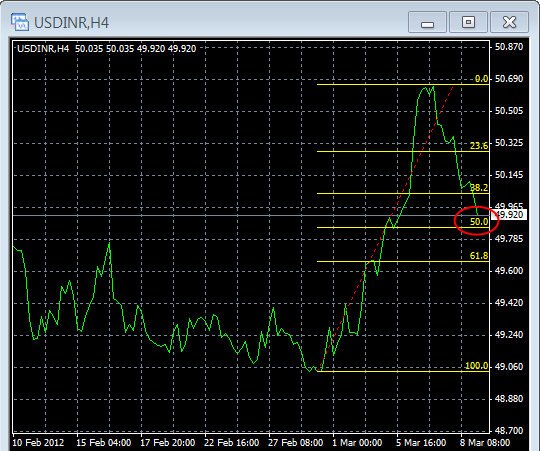Click the 49.785 price axis value
This screenshot has height=451, width=540.
(x=509, y=239)
